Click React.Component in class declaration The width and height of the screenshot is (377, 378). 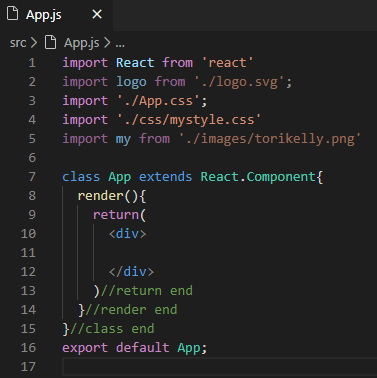pyautogui.click(x=258, y=177)
